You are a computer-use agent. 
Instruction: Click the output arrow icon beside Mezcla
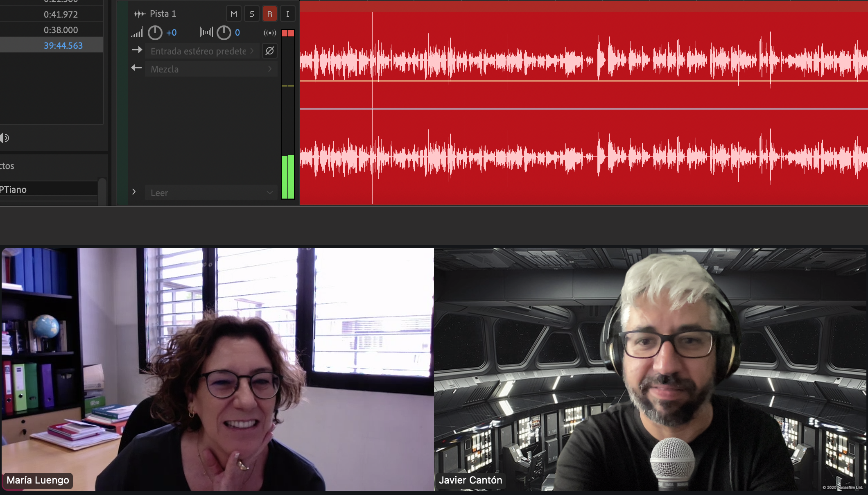click(x=137, y=68)
